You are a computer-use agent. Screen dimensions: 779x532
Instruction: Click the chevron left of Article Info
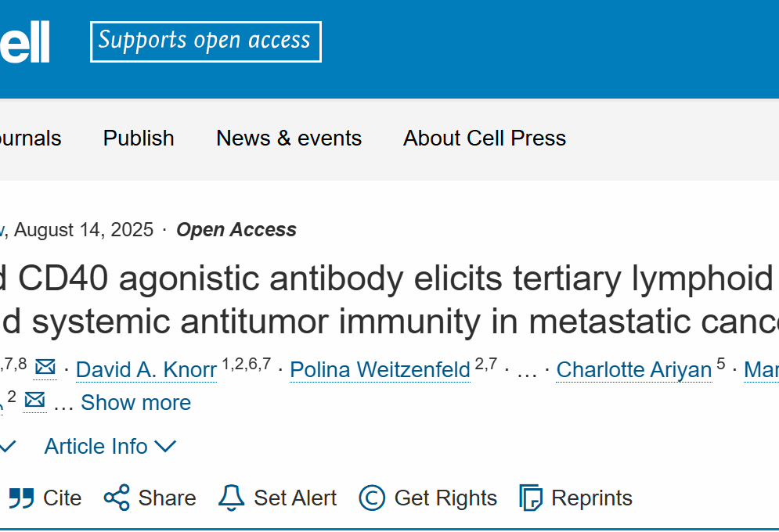coord(9,446)
